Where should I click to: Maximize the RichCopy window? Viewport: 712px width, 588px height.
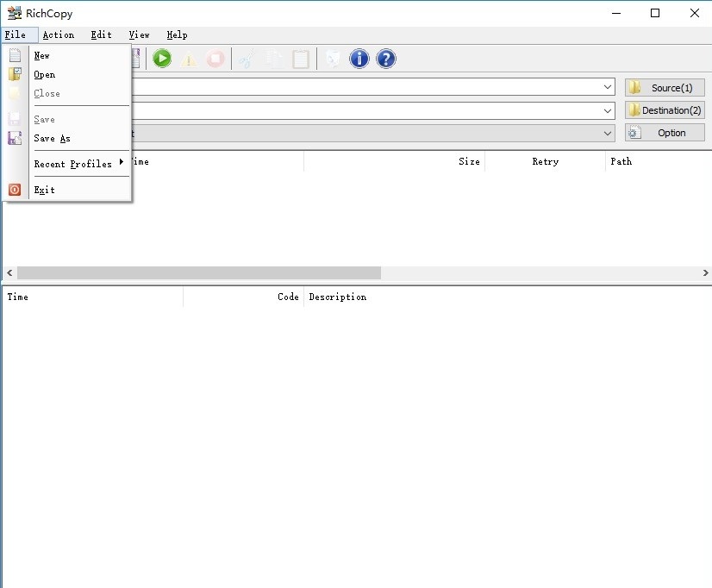(655, 13)
